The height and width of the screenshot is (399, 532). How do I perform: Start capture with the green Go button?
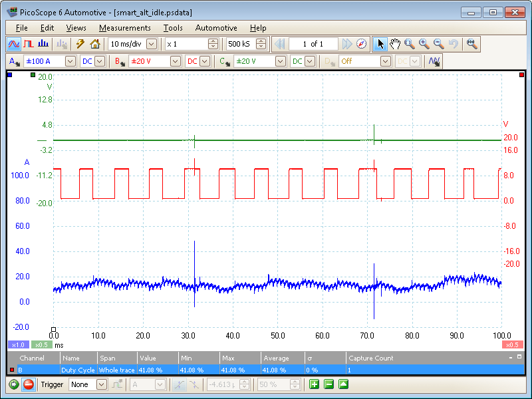[13, 384]
